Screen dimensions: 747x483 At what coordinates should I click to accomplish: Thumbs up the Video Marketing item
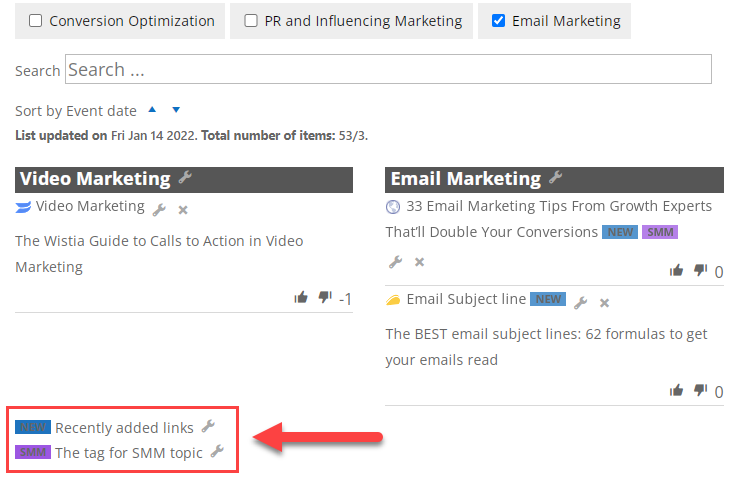coord(301,298)
